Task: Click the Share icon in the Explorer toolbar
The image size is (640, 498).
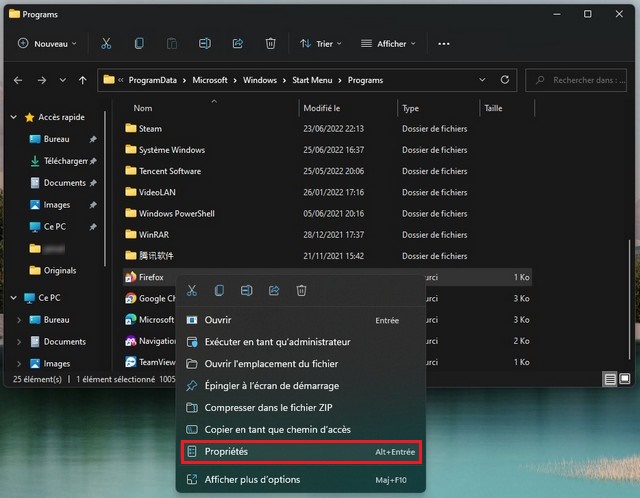Action: click(x=238, y=43)
